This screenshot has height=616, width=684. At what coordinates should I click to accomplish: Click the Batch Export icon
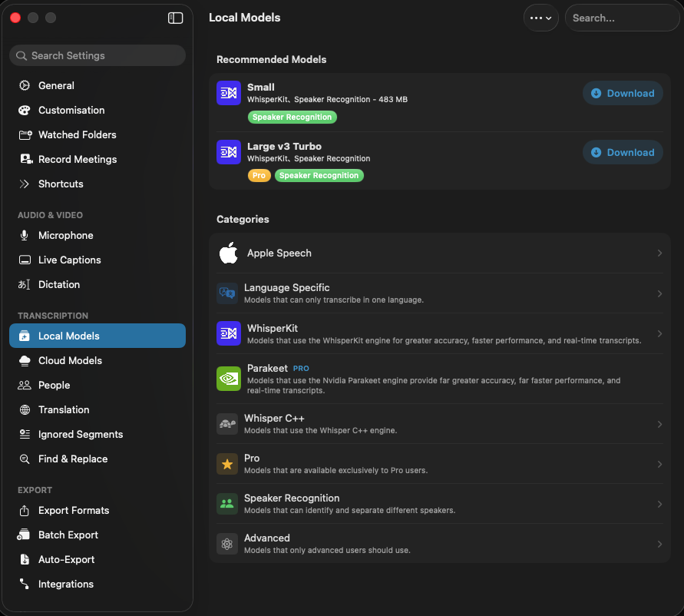tap(24, 535)
